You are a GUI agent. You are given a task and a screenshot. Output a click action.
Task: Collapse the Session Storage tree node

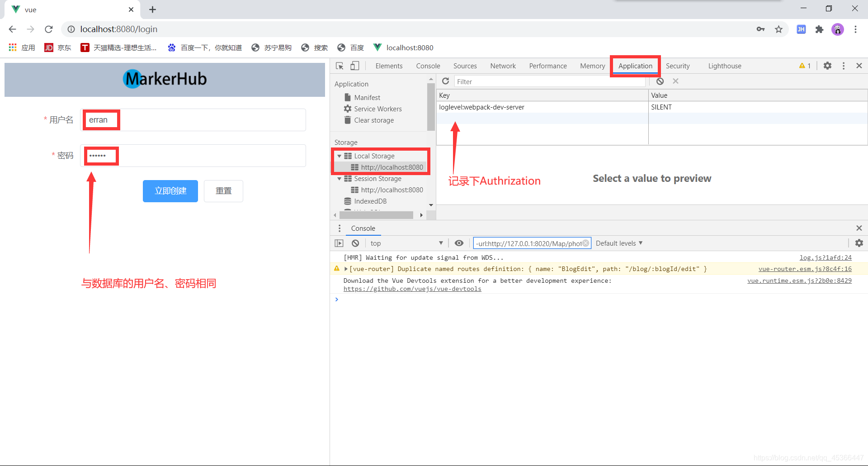point(339,179)
